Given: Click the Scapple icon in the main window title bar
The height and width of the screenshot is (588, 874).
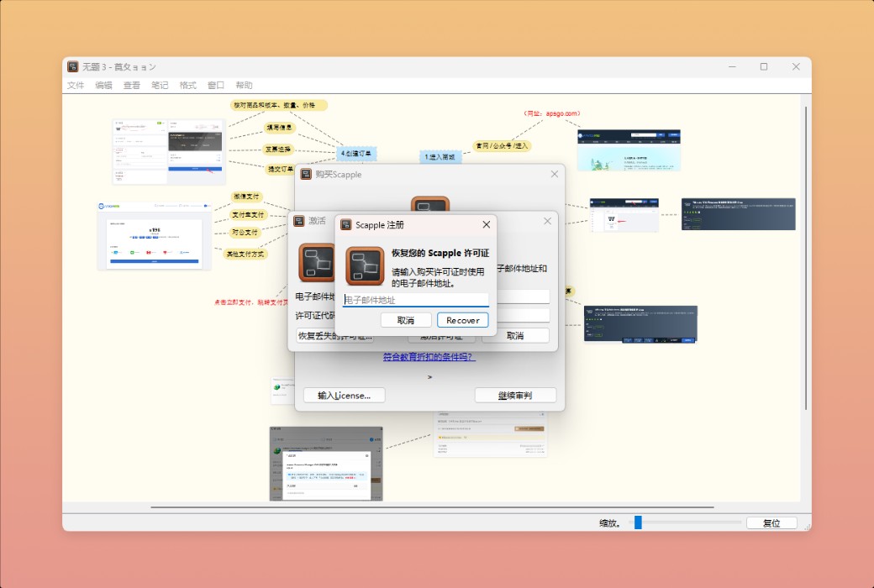Looking at the screenshot, I should point(71,66).
